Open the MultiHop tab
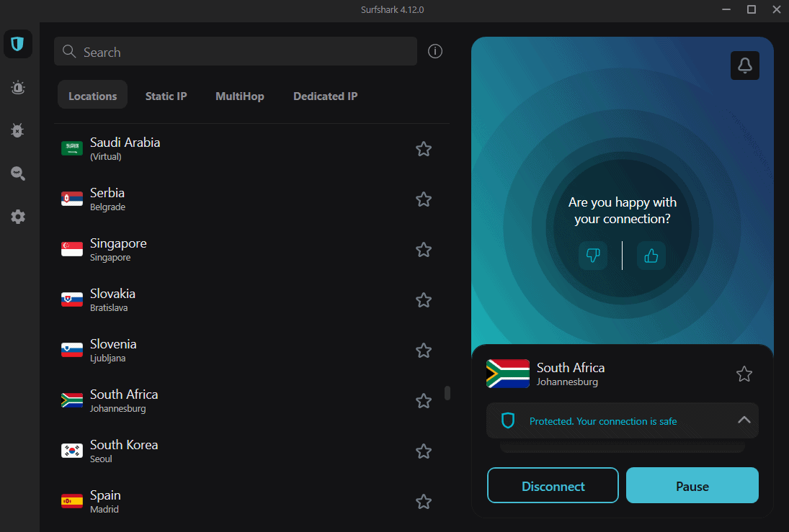789x532 pixels. tap(239, 96)
